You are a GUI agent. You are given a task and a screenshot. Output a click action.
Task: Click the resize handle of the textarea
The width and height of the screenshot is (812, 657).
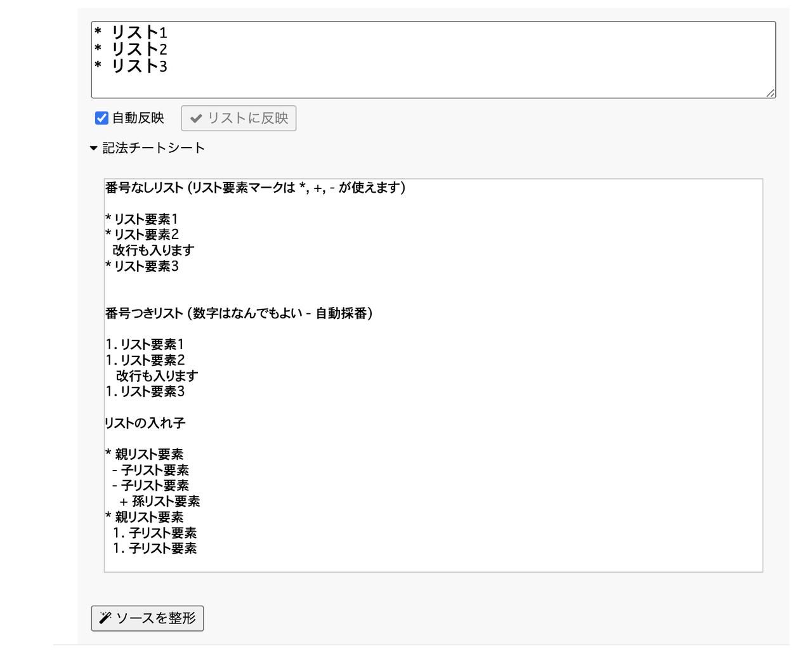770,93
